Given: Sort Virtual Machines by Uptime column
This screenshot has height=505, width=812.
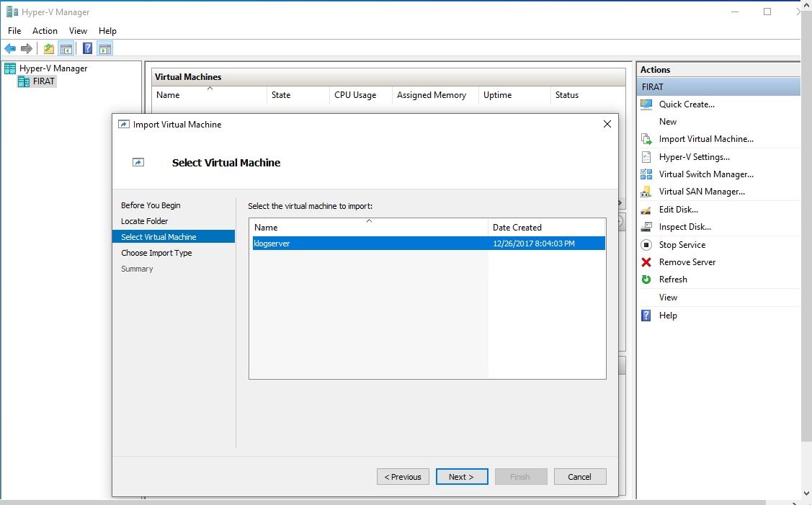Looking at the screenshot, I should pos(514,95).
